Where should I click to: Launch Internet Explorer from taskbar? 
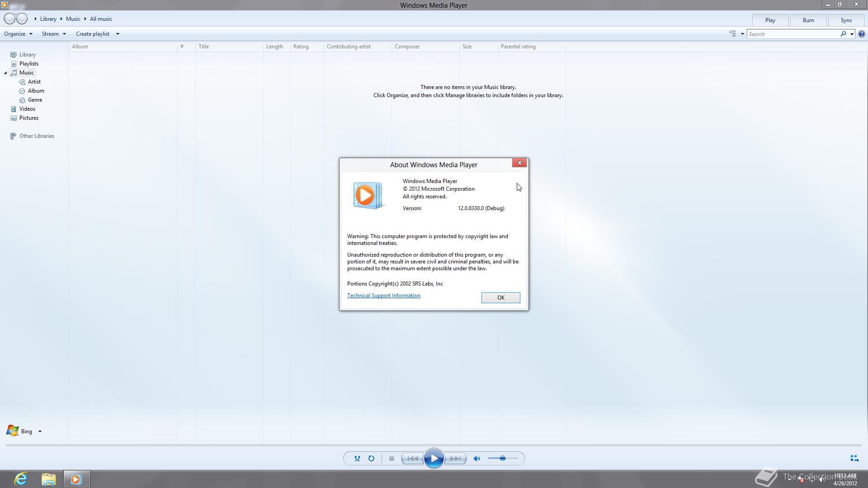point(21,479)
